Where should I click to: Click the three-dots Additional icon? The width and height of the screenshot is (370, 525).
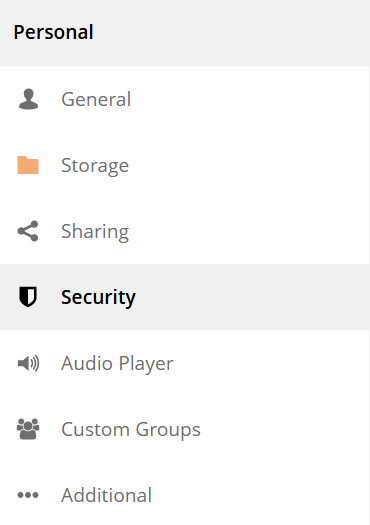pyautogui.click(x=28, y=495)
